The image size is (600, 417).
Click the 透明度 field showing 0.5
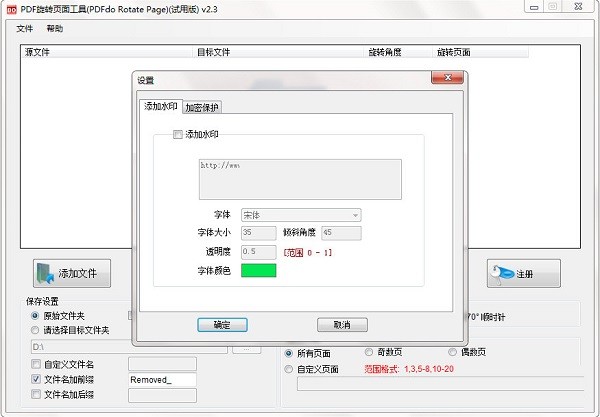click(x=258, y=252)
